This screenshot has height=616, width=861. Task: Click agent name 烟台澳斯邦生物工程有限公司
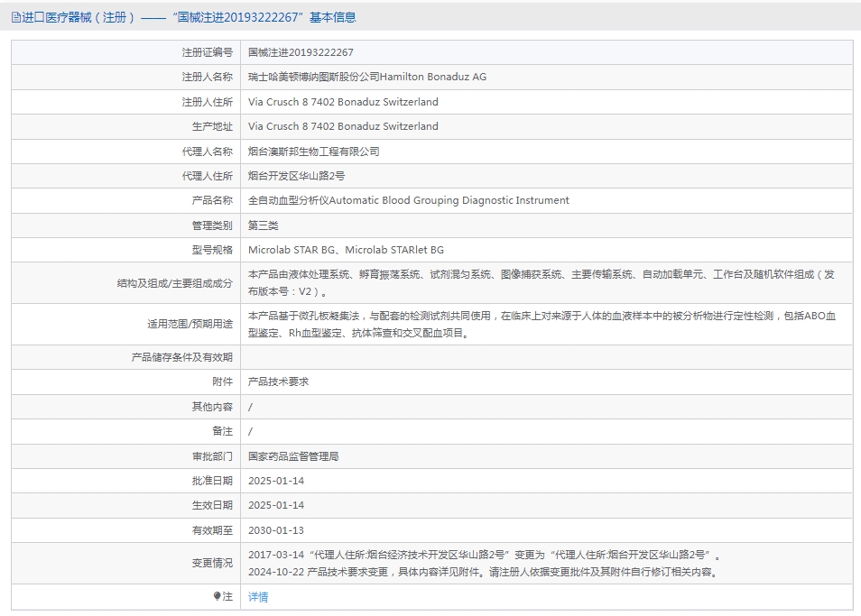314,152
